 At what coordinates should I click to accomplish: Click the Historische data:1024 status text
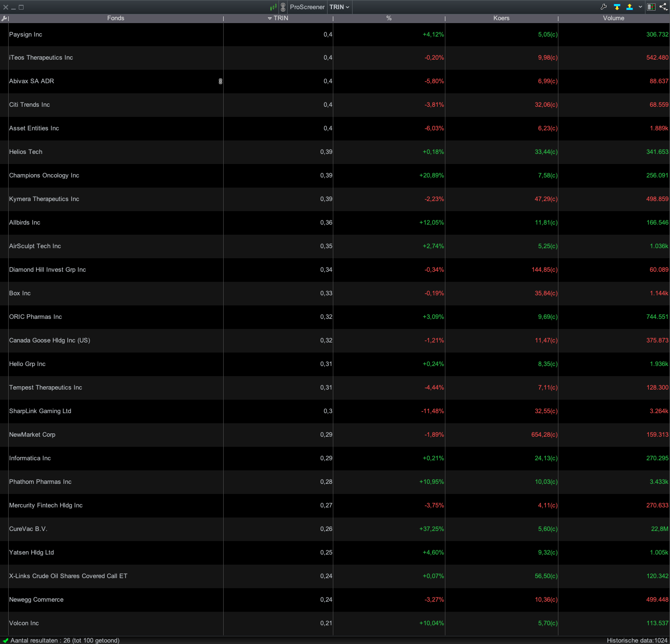[x=637, y=640]
